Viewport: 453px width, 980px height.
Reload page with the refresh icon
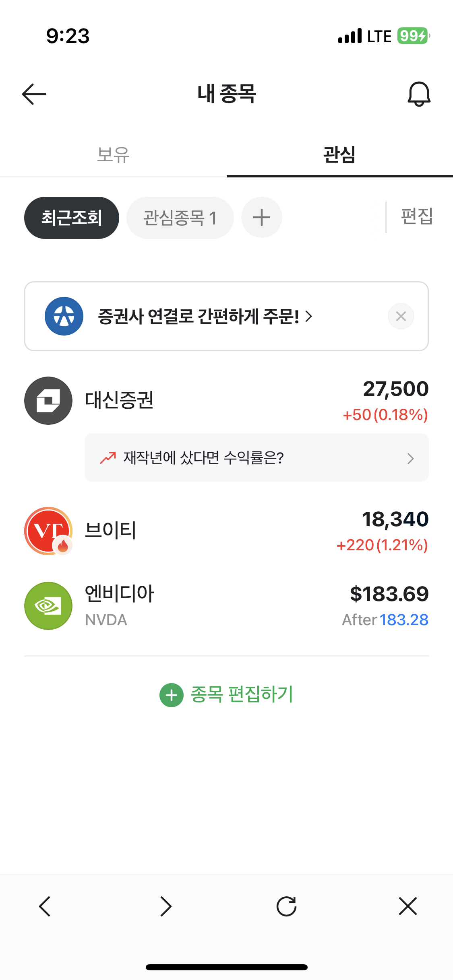(286, 906)
